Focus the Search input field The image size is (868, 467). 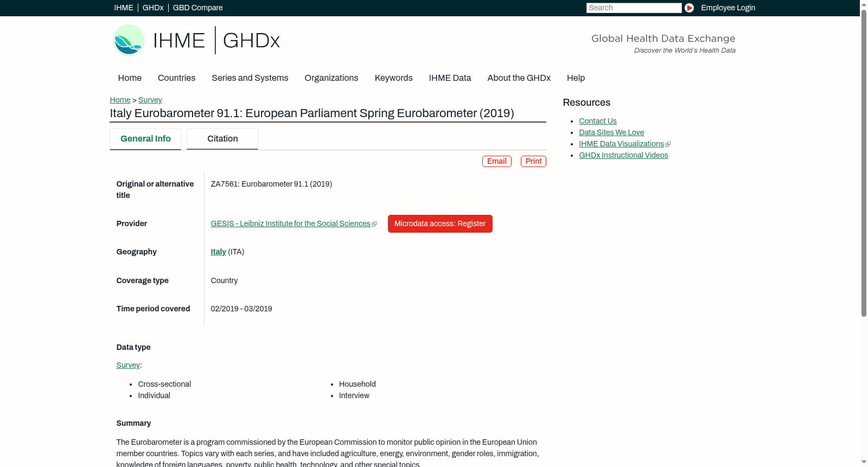tap(634, 8)
